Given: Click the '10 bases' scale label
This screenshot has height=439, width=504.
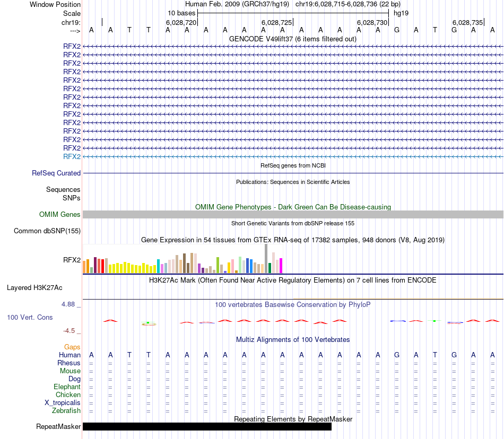Looking at the screenshot, I should [x=181, y=13].
